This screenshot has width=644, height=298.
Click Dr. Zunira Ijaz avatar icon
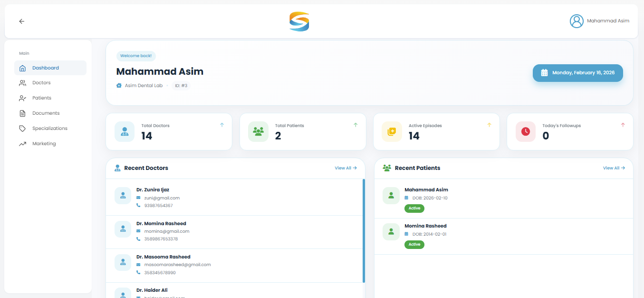pyautogui.click(x=123, y=196)
